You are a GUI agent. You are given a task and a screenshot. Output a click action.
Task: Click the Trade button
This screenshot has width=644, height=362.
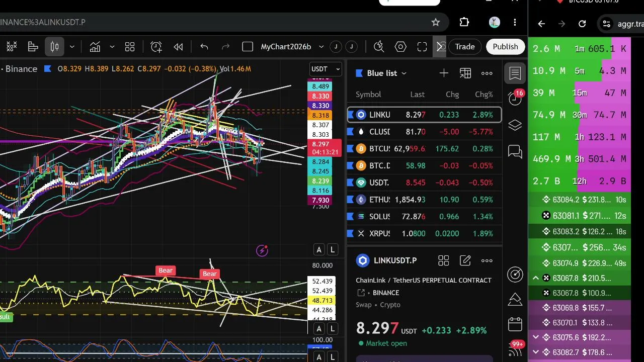coord(465,47)
